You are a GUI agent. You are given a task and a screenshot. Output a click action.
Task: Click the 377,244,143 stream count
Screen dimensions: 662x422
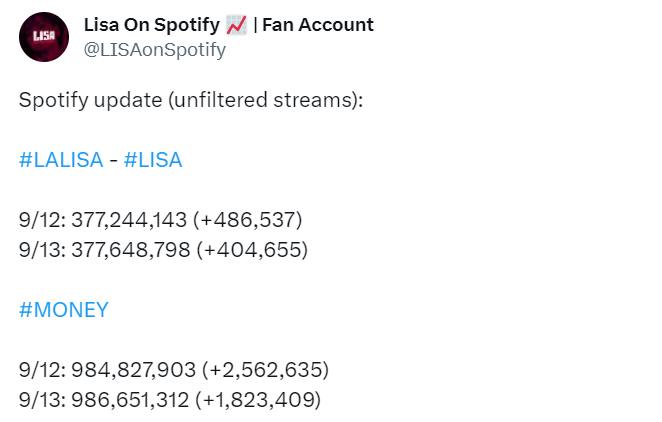129,220
